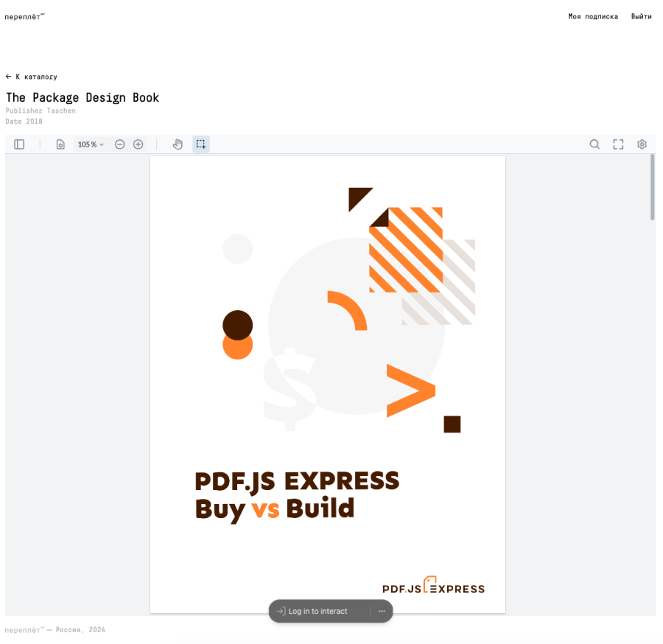Click the title The Package Design Book
The image size is (663, 644).
(x=83, y=98)
